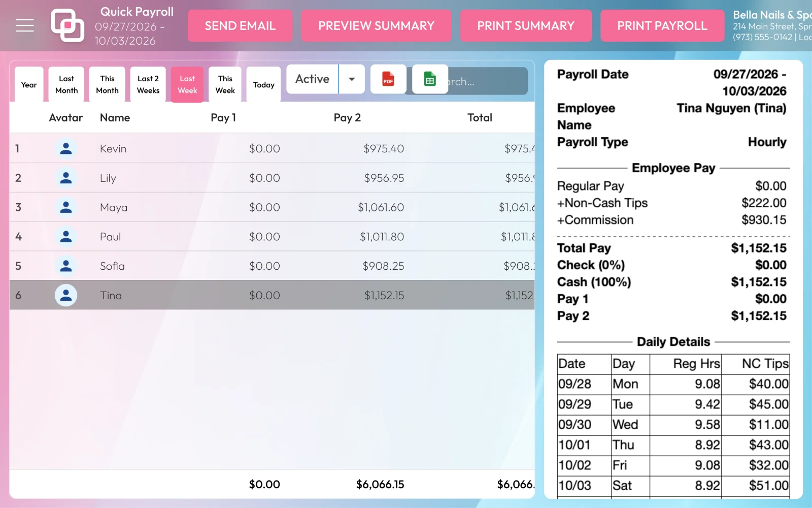Open the hamburger navigation menu

[25, 25]
